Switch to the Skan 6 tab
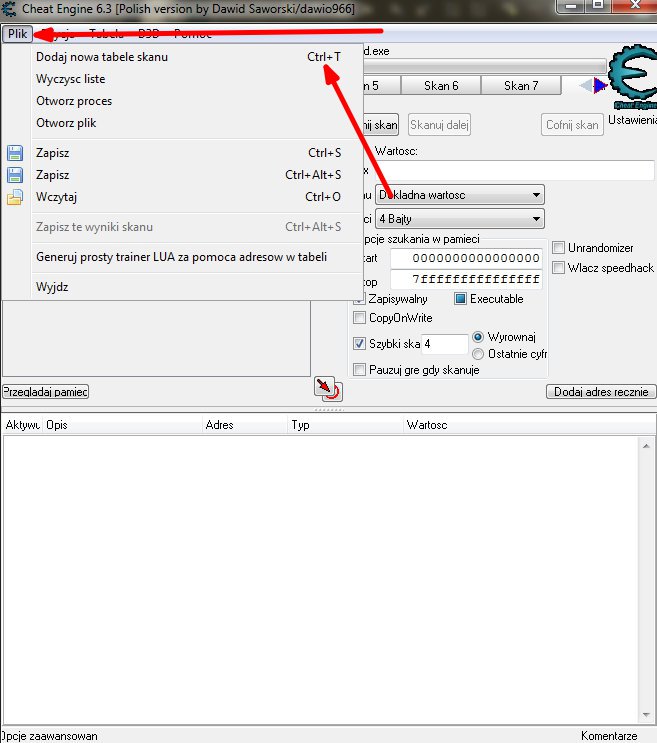This screenshot has width=657, height=743. pyautogui.click(x=441, y=86)
